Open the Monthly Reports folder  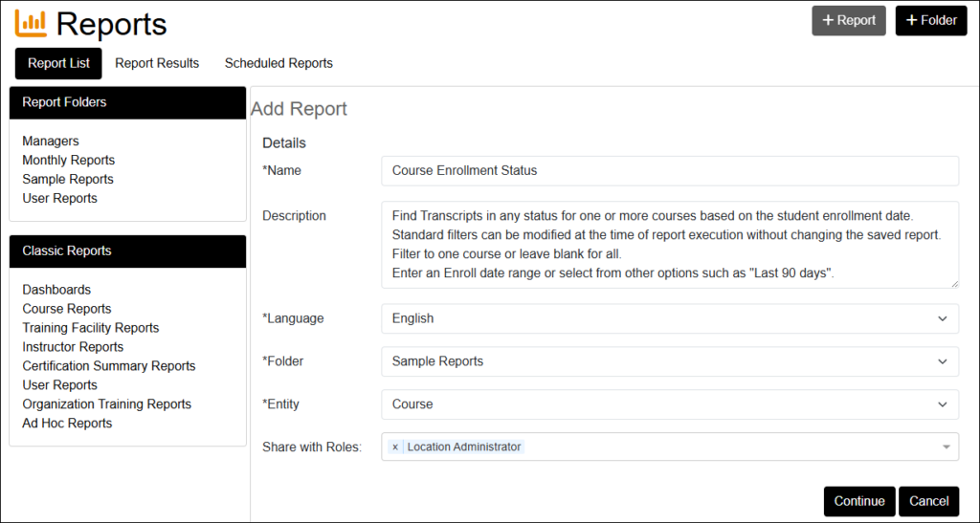point(68,161)
